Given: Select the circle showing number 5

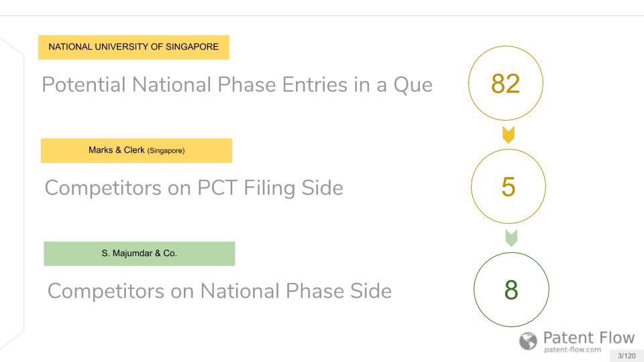Looking at the screenshot, I should (508, 186).
